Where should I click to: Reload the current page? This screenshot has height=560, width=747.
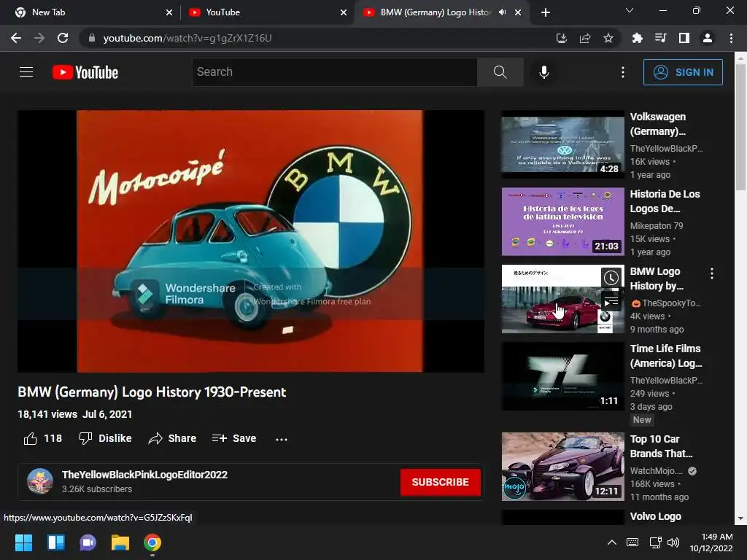pos(63,38)
